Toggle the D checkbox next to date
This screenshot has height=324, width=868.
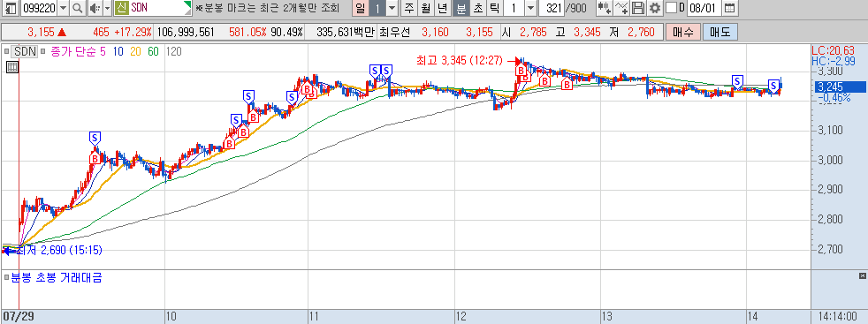point(670,8)
